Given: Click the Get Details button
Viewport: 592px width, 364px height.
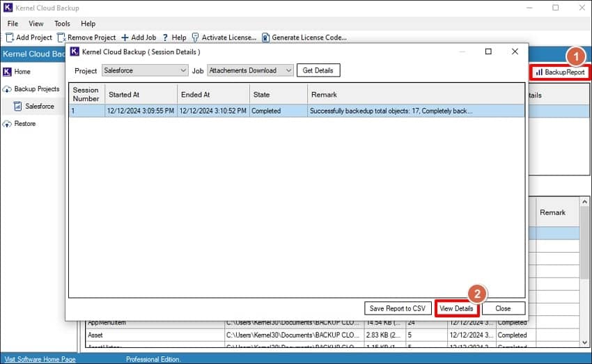Looking at the screenshot, I should [318, 70].
